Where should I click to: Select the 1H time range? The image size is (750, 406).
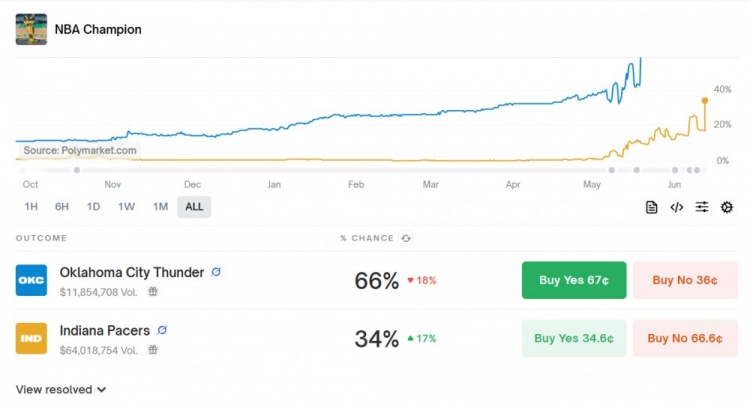31,207
